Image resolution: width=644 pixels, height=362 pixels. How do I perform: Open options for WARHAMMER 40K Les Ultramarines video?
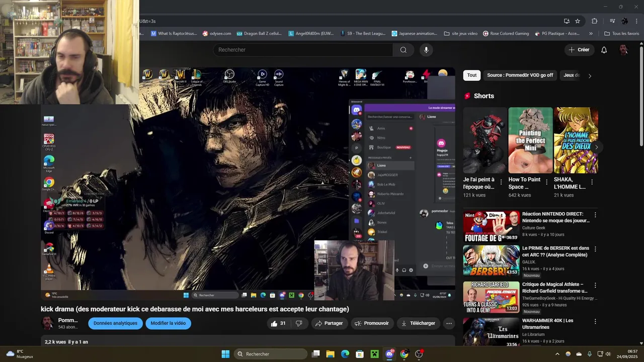pyautogui.click(x=595, y=321)
